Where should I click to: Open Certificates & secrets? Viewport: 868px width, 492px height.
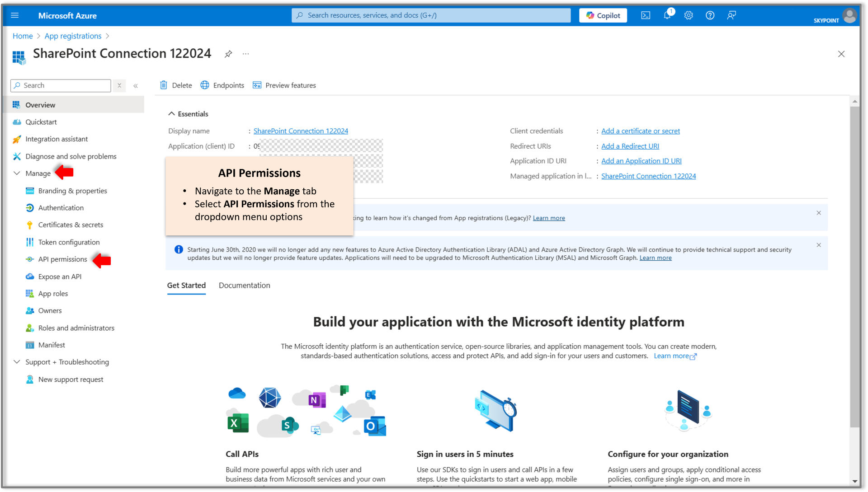pyautogui.click(x=71, y=225)
